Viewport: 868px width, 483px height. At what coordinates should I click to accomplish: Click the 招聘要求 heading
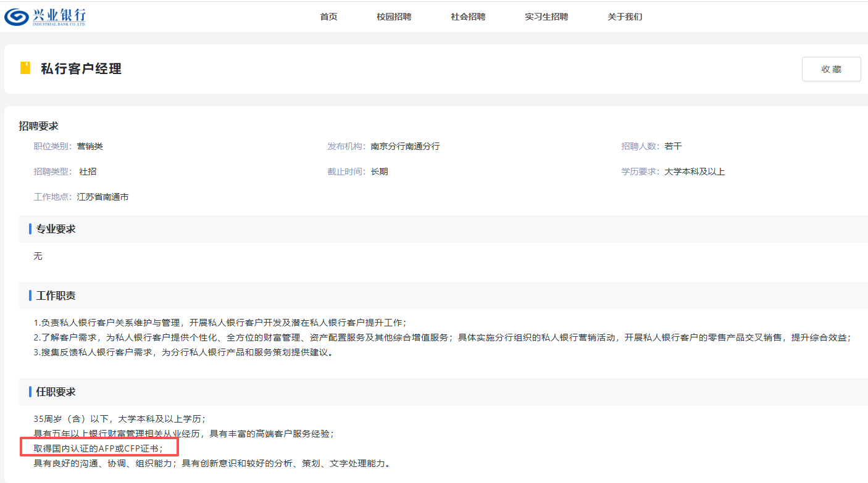point(38,126)
